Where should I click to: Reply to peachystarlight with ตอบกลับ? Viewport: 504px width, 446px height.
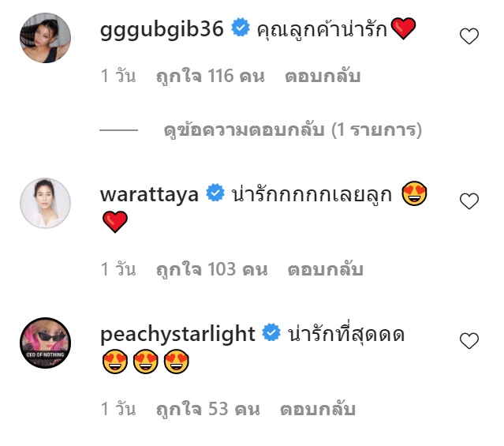[318, 409]
